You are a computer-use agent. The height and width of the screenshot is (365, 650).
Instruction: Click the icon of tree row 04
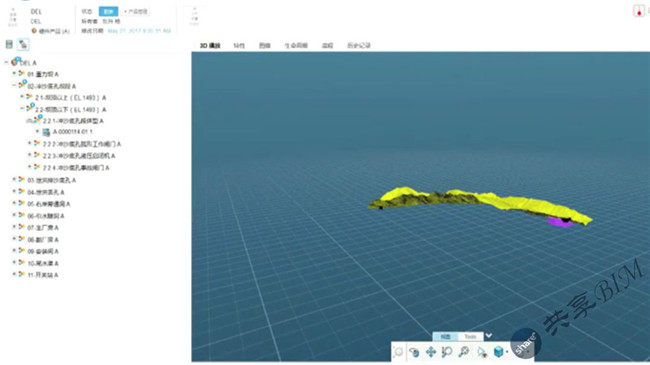[x=22, y=192]
